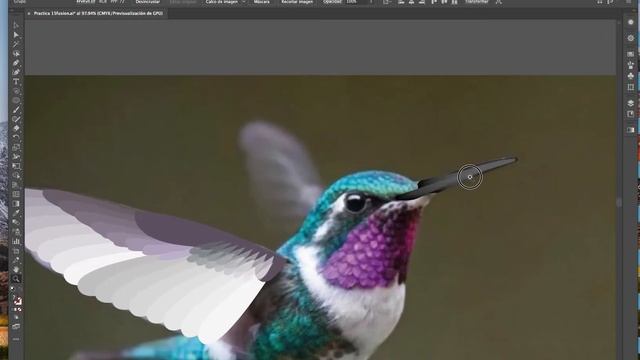The width and height of the screenshot is (640, 360).
Task: Select the Line Segment tool
Action: 16,91
